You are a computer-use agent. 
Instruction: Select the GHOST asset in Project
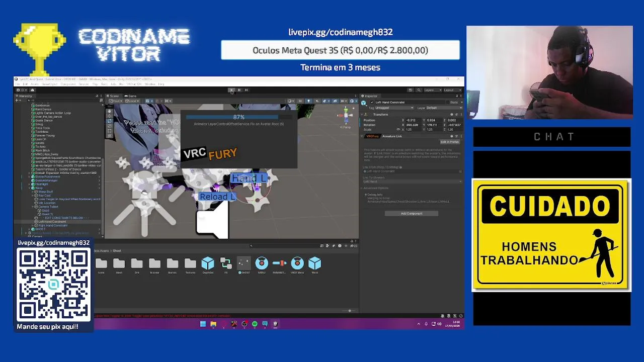[244, 266]
